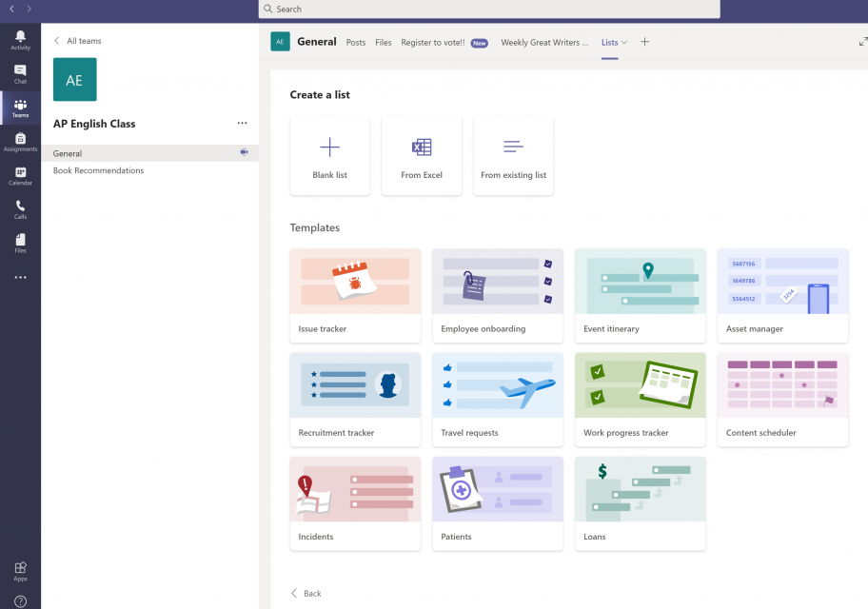Select the Book Recommendations channel

pyautogui.click(x=99, y=170)
